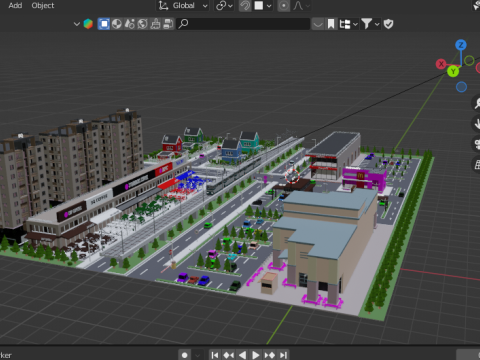
Task: Toggle the particles filter icon
Action: click(130, 24)
